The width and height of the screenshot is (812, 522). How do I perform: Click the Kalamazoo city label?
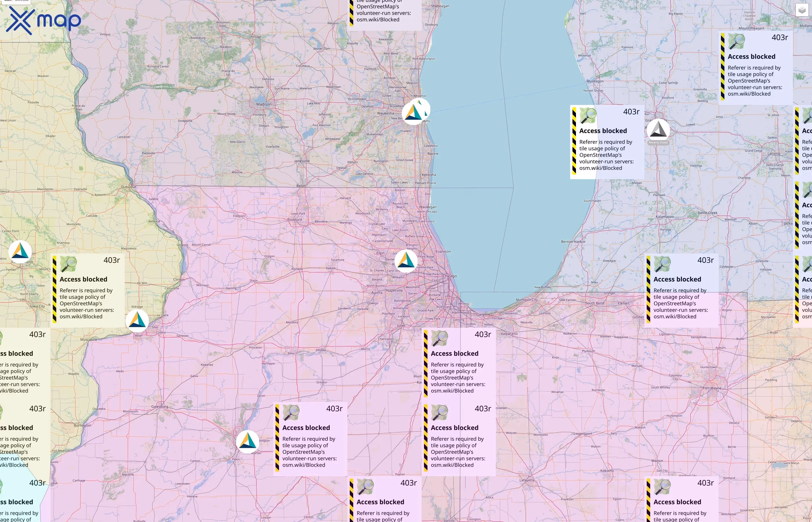point(665,217)
